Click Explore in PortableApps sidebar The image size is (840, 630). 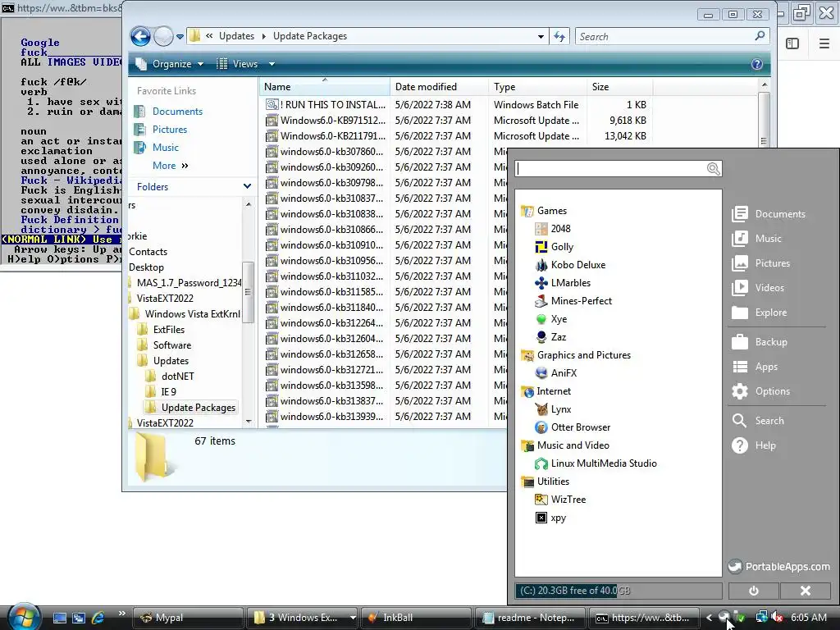760,313
